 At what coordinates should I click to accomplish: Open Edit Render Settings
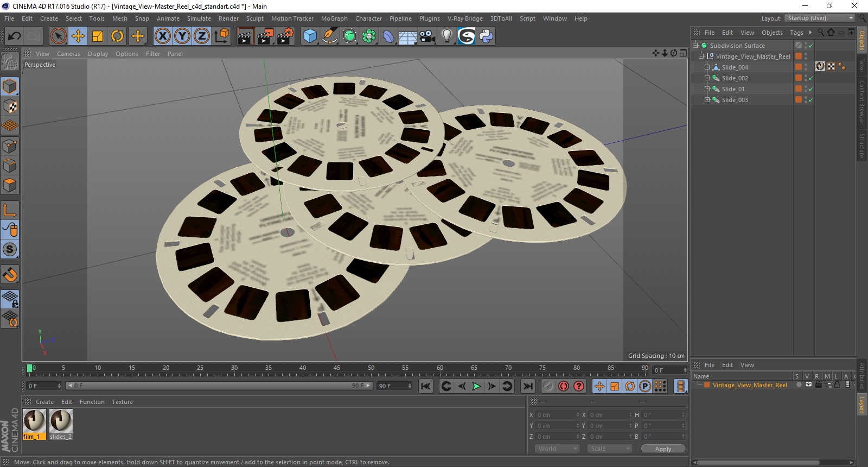(285, 36)
